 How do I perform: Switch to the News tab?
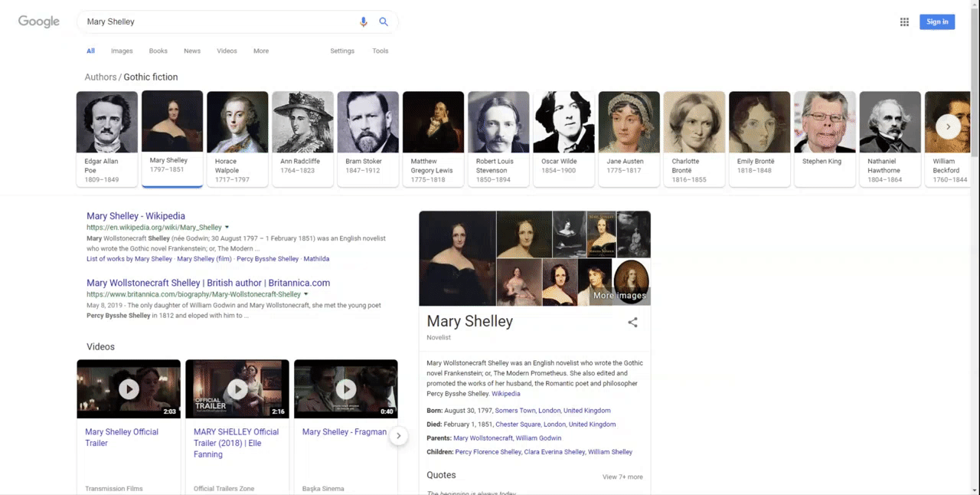(192, 51)
